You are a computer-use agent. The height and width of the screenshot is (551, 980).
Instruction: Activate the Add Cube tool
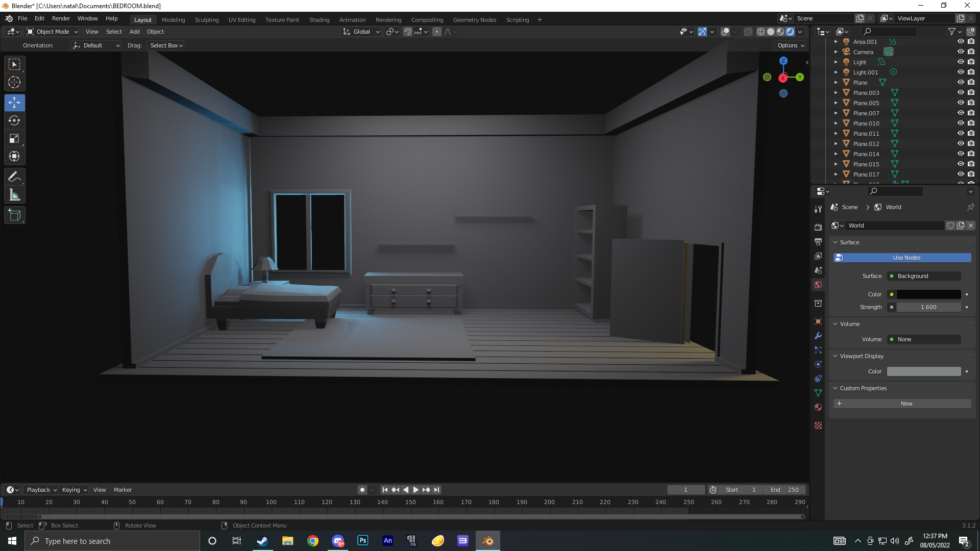[14, 215]
